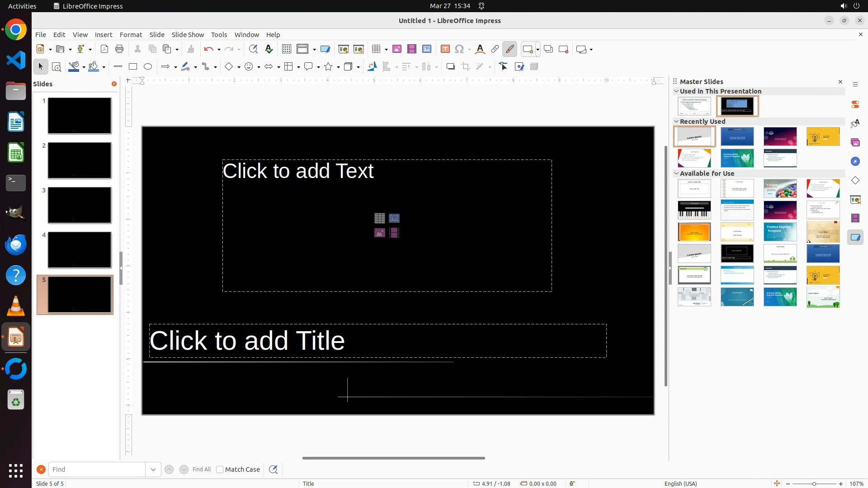The width and height of the screenshot is (868, 488).
Task: Click the Insert Text Box icon
Action: click(x=445, y=49)
